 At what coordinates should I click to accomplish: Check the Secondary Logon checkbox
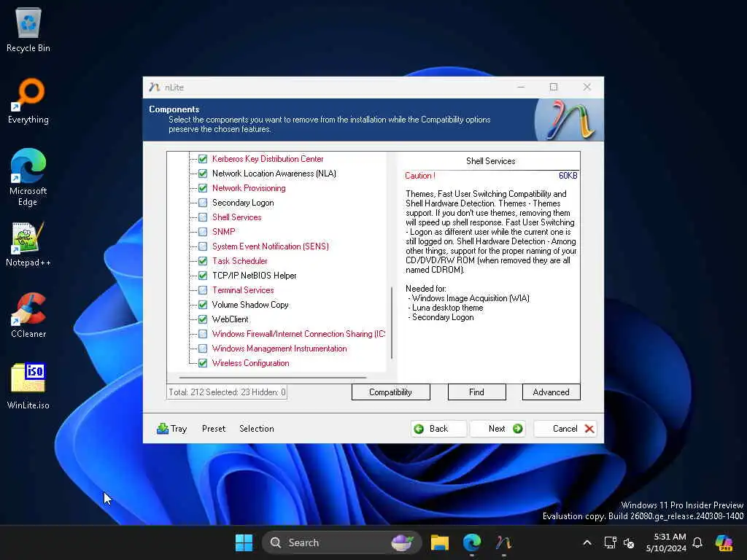(203, 203)
